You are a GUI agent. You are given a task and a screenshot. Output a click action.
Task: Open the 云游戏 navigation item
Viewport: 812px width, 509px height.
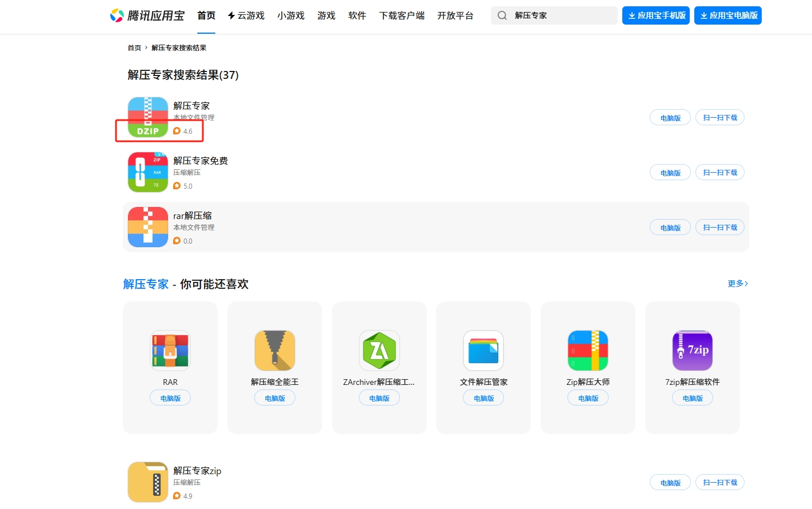246,15
